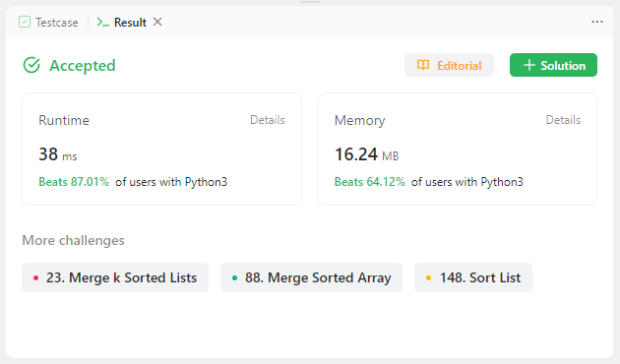
Task: Close the Result tab
Action: tap(157, 22)
